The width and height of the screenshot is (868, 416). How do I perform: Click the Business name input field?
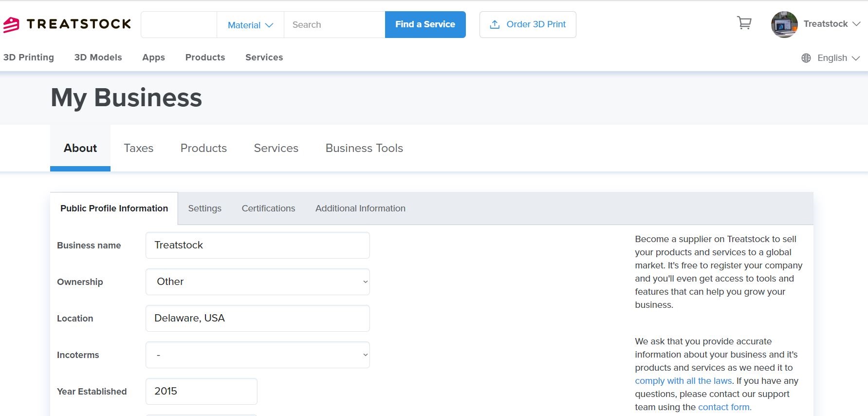[x=258, y=245]
